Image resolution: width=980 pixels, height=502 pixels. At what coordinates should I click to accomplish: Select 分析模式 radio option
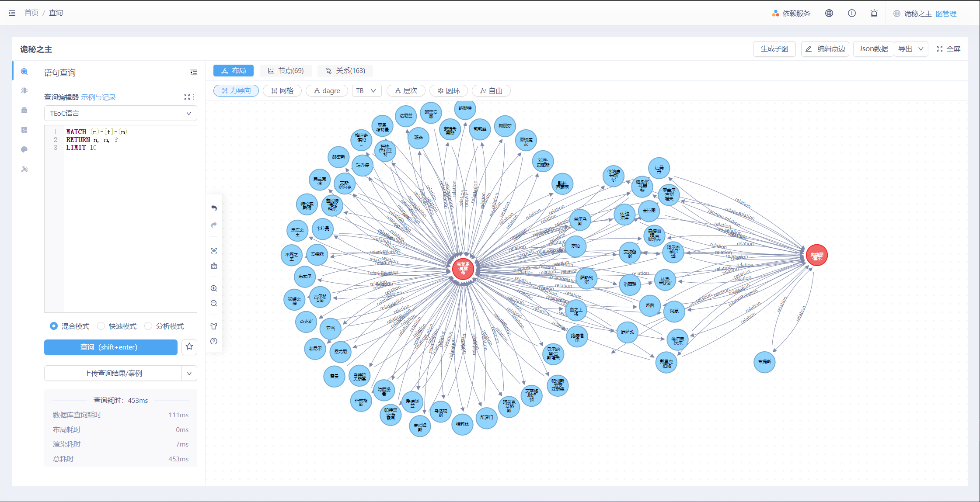pyautogui.click(x=148, y=326)
